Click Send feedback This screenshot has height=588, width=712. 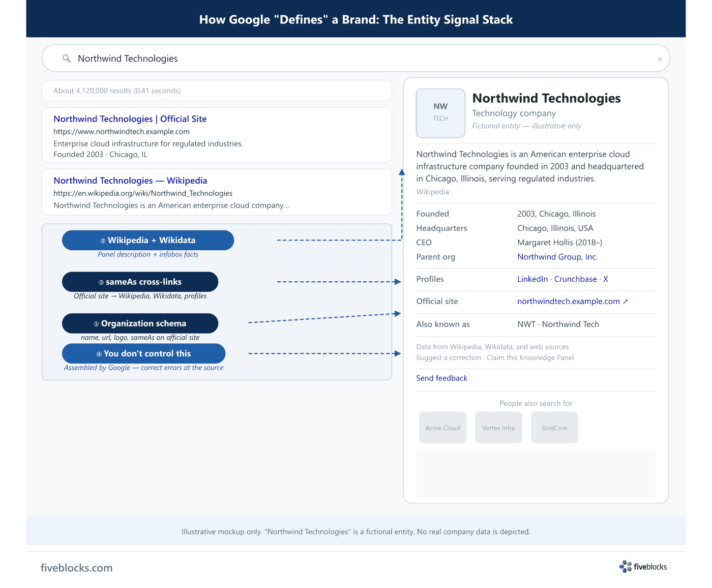pos(441,378)
